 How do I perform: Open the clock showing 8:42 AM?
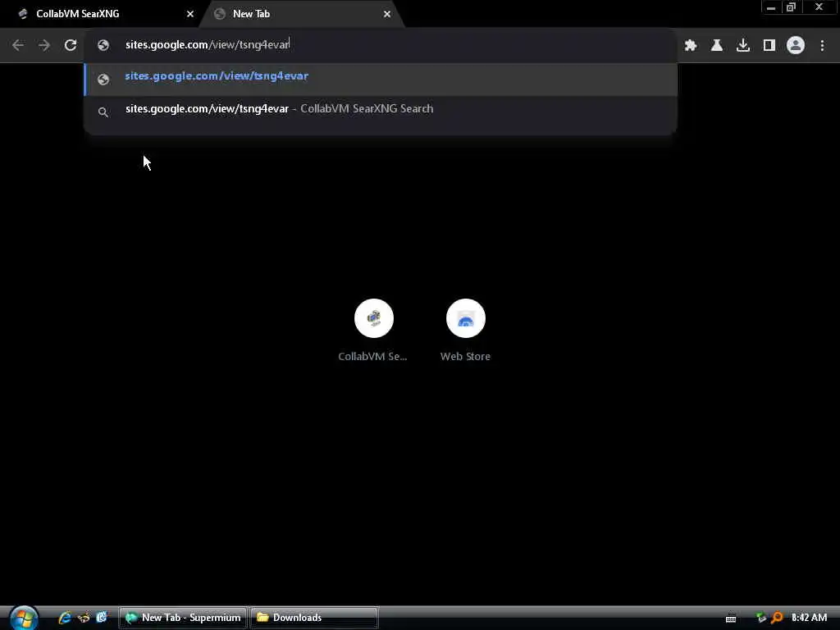coord(809,617)
